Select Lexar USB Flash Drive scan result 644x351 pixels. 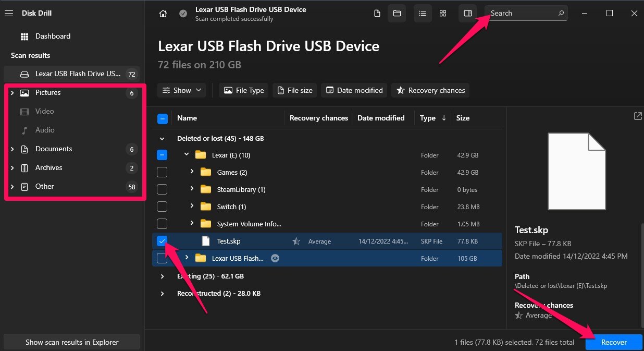[x=71, y=74]
